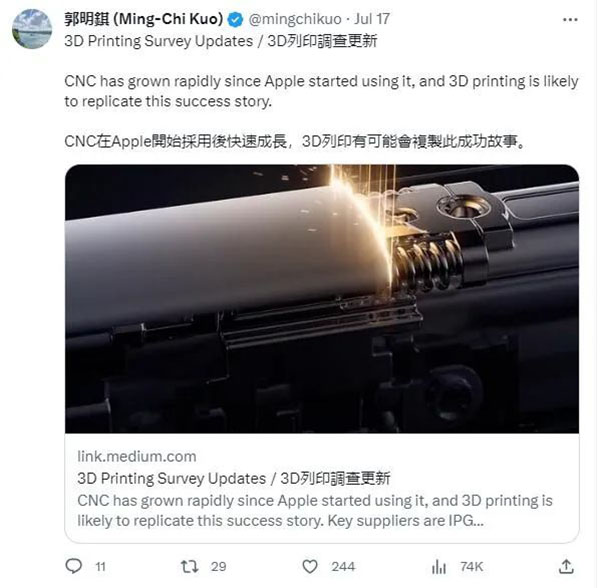Screen dimensions: 600x588
Task: Click the retweet arrows icon
Action: click(x=189, y=566)
